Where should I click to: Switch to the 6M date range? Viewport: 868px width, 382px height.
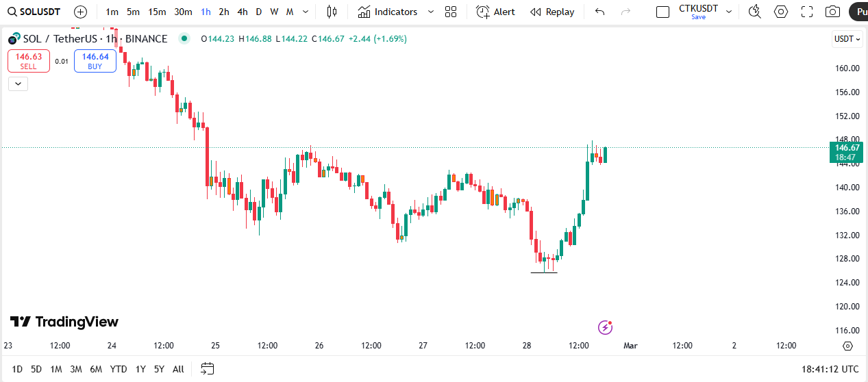click(x=96, y=369)
